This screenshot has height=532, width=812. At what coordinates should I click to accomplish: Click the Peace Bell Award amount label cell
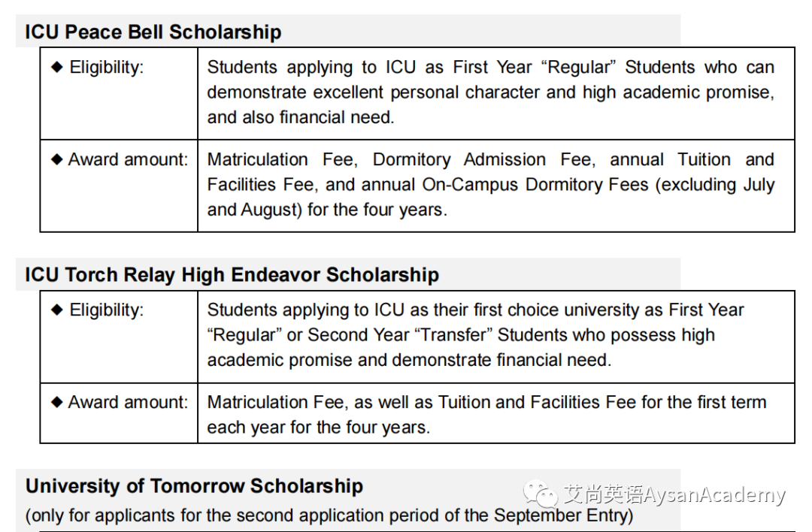(x=119, y=186)
